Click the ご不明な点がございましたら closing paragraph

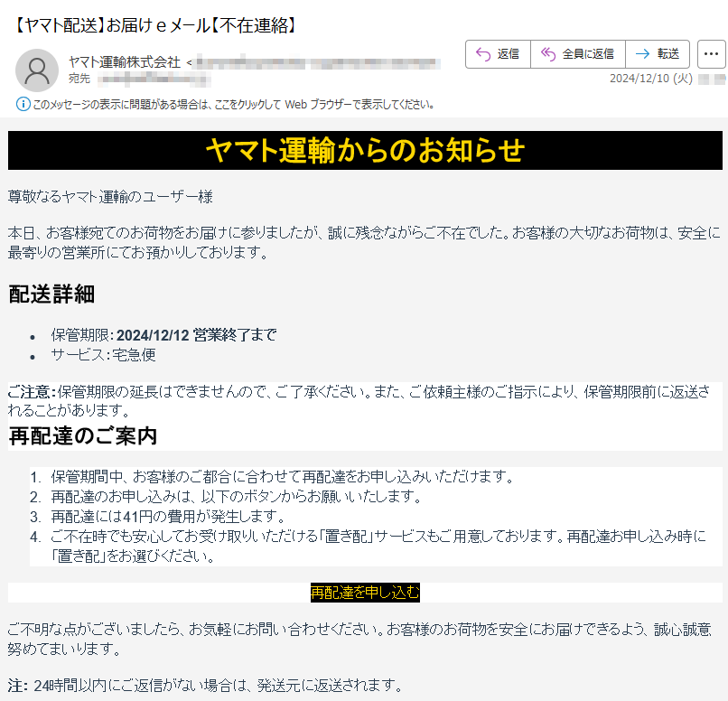(359, 639)
